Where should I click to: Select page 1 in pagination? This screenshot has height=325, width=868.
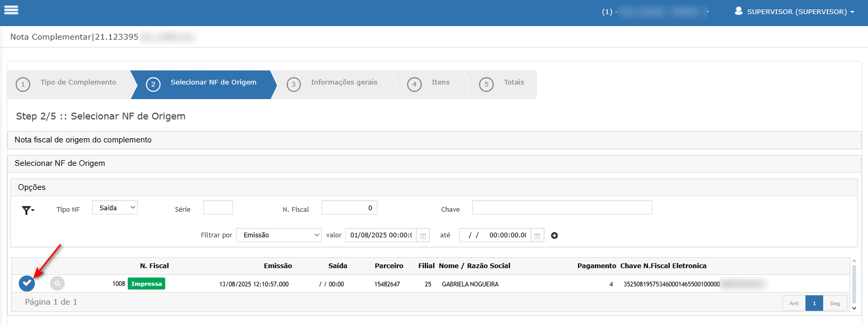(814, 303)
